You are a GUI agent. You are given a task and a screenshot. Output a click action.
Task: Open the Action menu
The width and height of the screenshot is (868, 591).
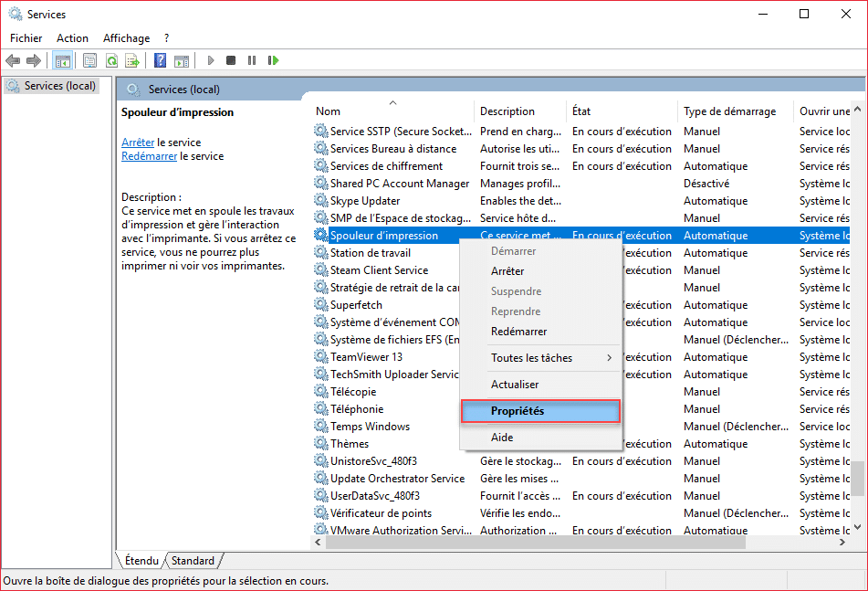coord(72,38)
